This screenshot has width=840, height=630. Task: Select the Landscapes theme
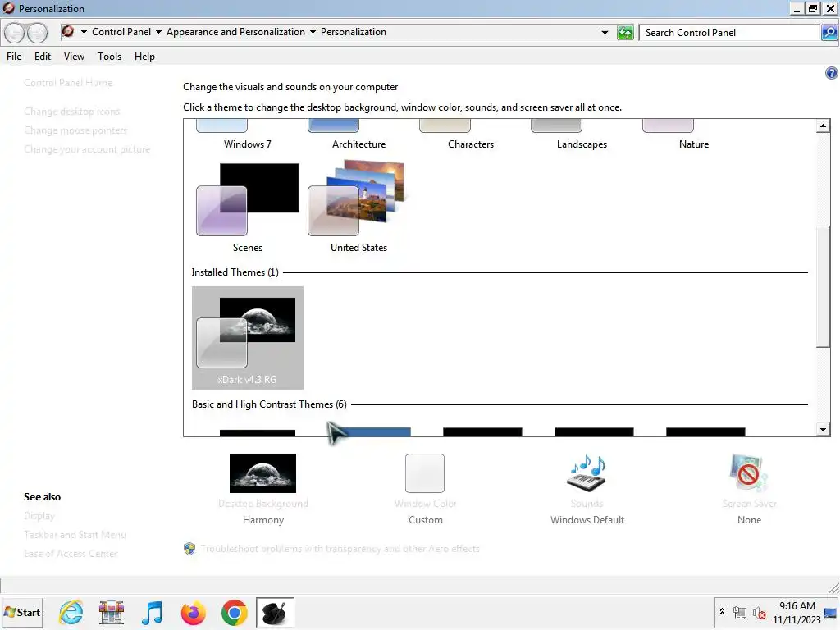tap(582, 135)
